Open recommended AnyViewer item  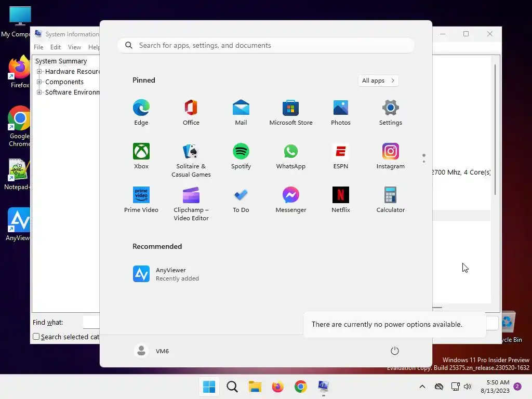(166, 274)
